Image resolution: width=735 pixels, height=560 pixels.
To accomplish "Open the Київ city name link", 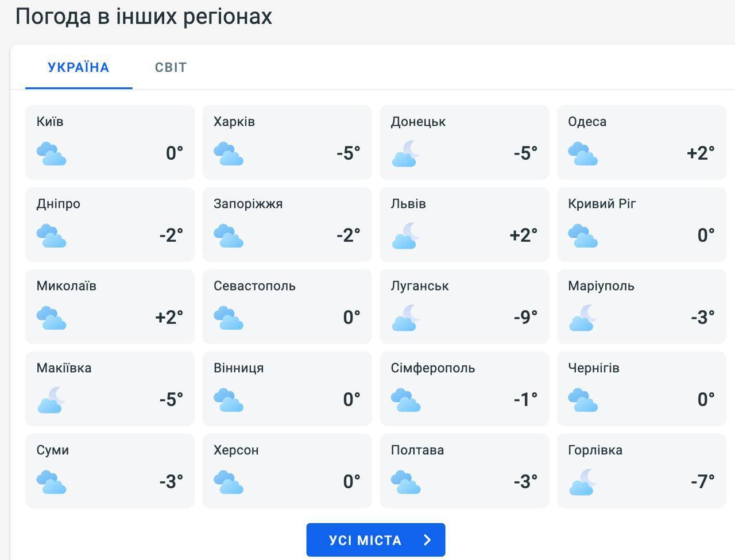I will click(50, 122).
